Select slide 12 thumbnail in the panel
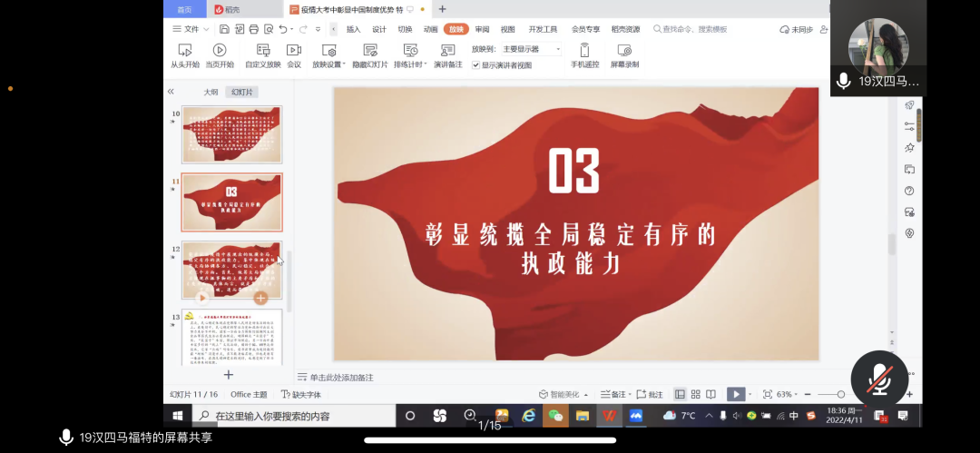 [x=231, y=270]
